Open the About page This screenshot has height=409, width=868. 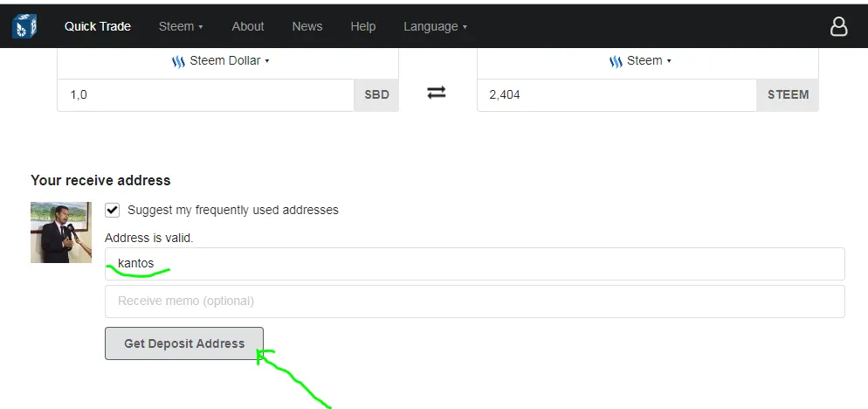[x=248, y=26]
